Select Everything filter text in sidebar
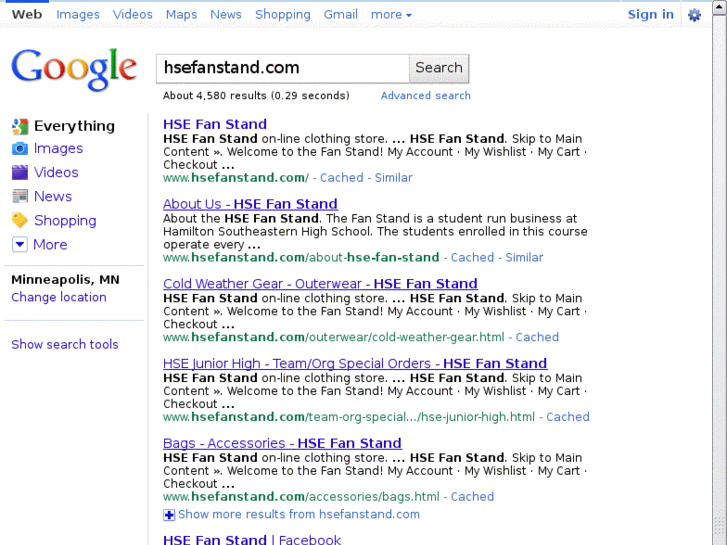Screen dimensions: 727x545 (74, 126)
